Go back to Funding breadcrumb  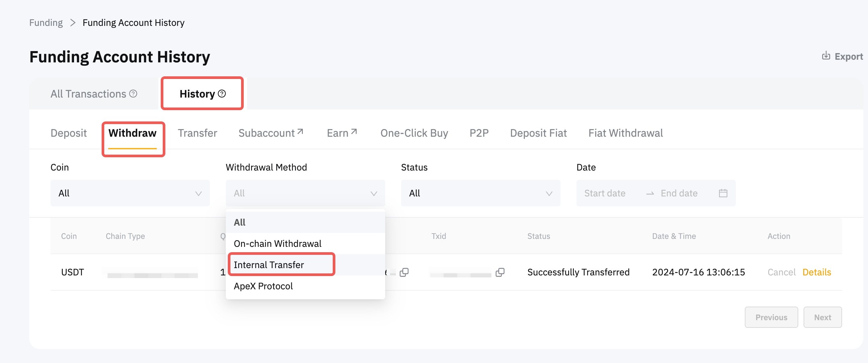click(x=46, y=23)
